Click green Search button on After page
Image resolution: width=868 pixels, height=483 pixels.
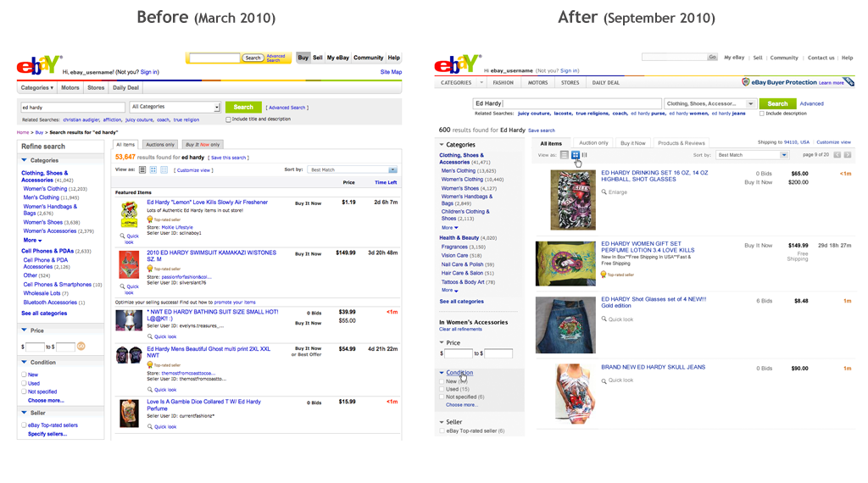point(777,103)
